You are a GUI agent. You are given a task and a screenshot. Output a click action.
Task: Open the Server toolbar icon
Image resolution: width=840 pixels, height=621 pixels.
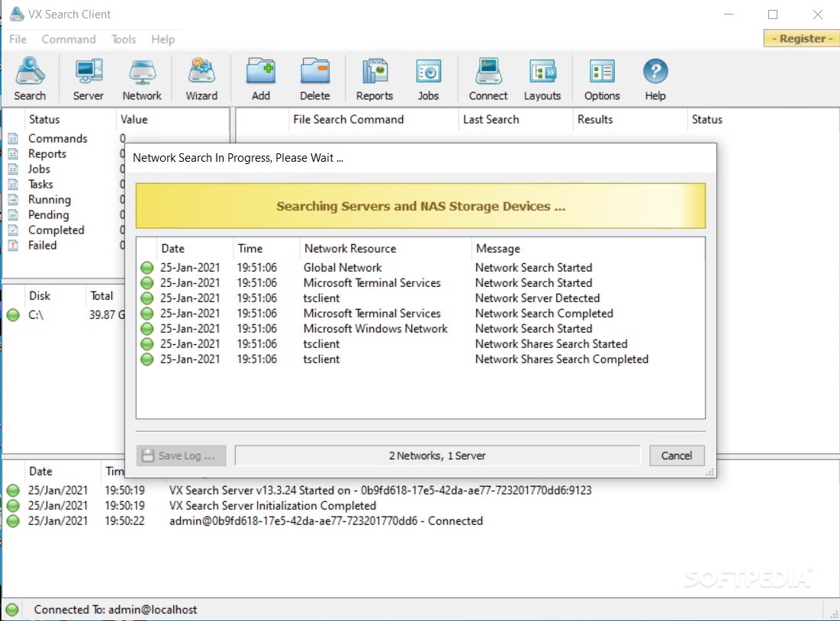[x=89, y=79]
